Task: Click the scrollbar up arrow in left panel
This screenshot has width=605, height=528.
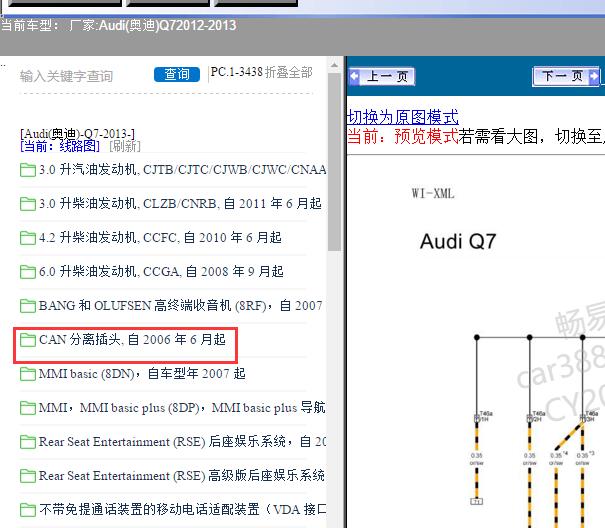Action: click(334, 65)
